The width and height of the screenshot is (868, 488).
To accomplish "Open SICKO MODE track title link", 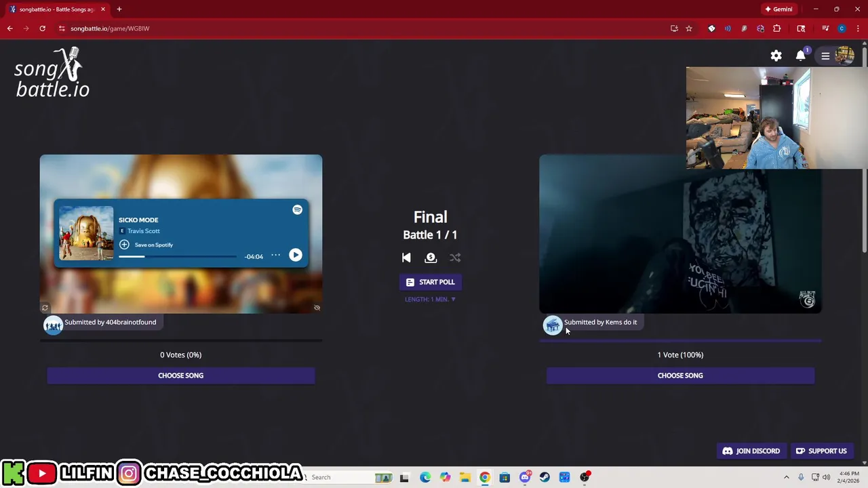I will pyautogui.click(x=138, y=220).
